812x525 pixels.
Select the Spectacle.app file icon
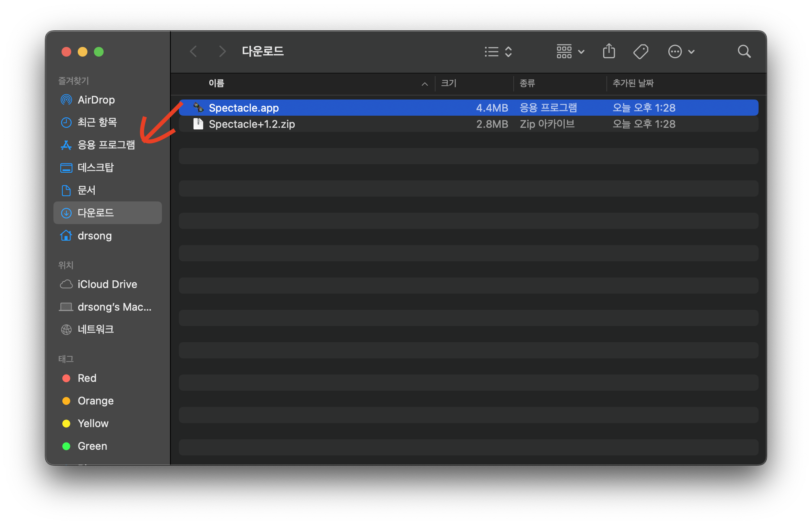click(x=198, y=108)
